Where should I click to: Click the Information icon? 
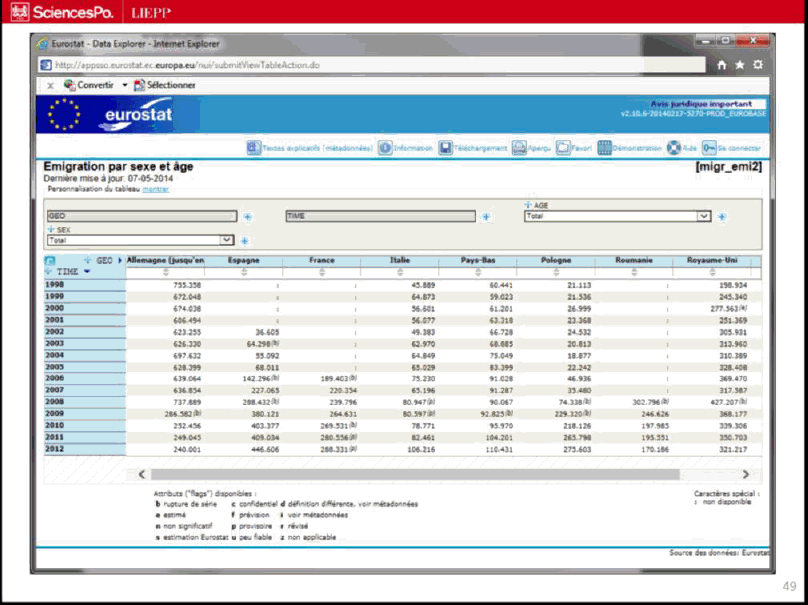[x=385, y=147]
